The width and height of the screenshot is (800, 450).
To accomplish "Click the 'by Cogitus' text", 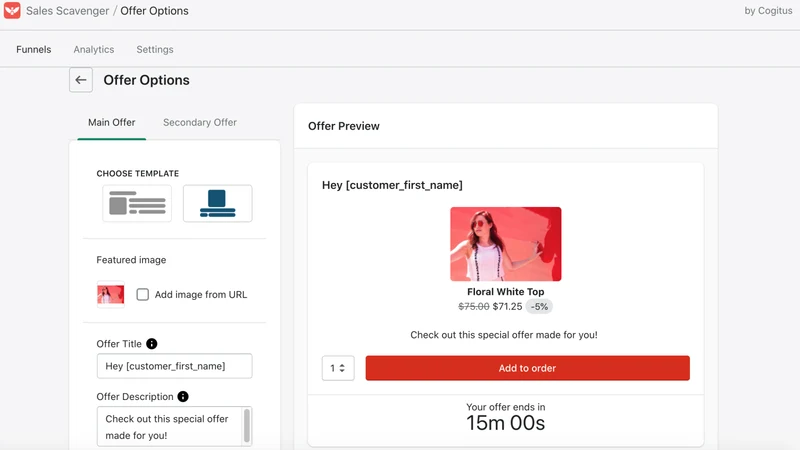I will 768,11.
